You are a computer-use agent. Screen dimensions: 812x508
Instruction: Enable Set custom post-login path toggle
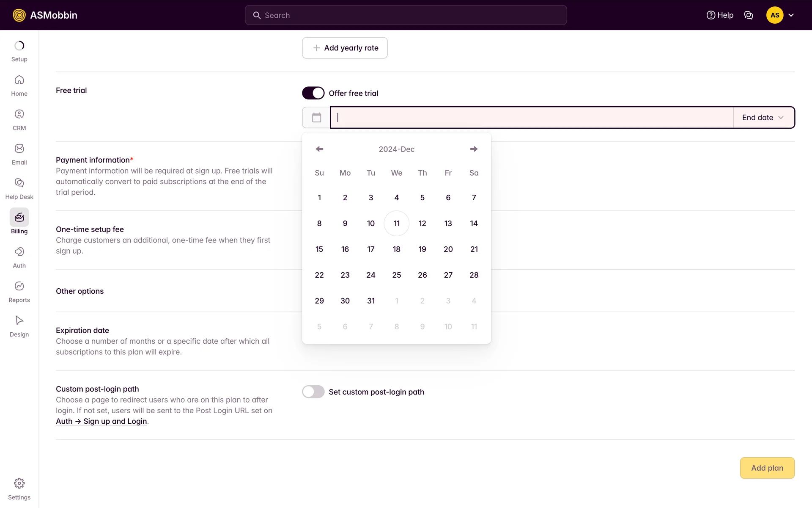tap(313, 392)
